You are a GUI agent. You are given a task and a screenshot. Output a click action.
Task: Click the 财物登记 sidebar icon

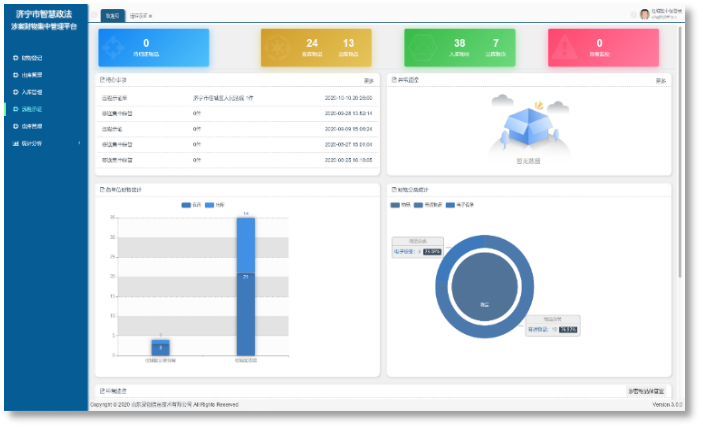click(15, 57)
